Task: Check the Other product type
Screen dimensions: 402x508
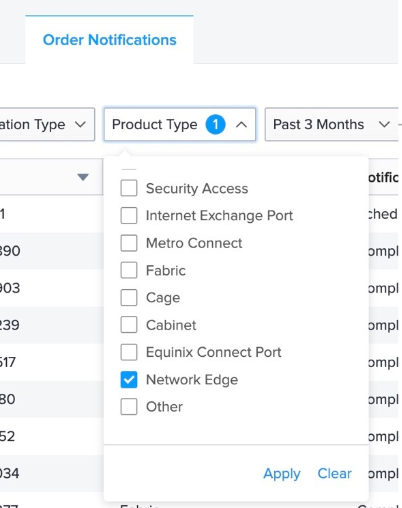Action: 129,407
